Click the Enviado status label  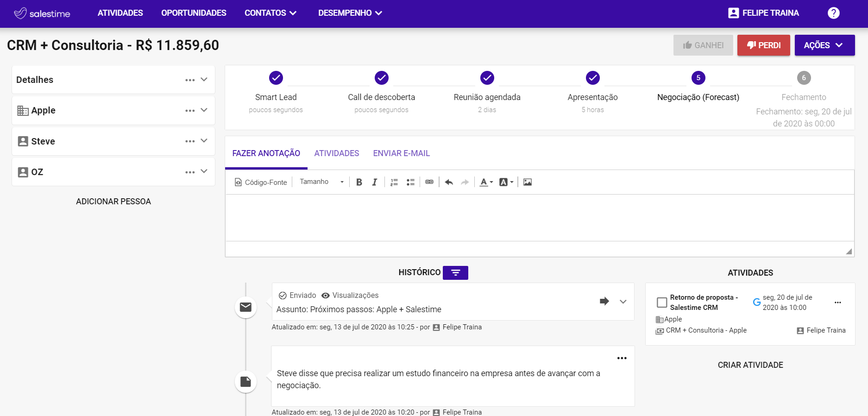(303, 296)
